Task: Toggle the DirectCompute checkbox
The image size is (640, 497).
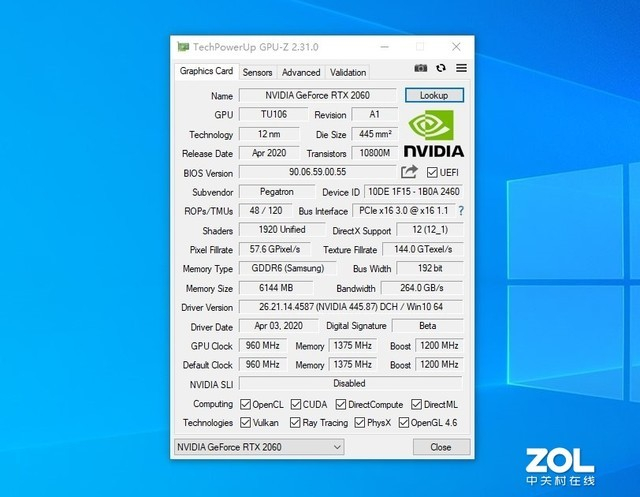Action: coord(340,404)
